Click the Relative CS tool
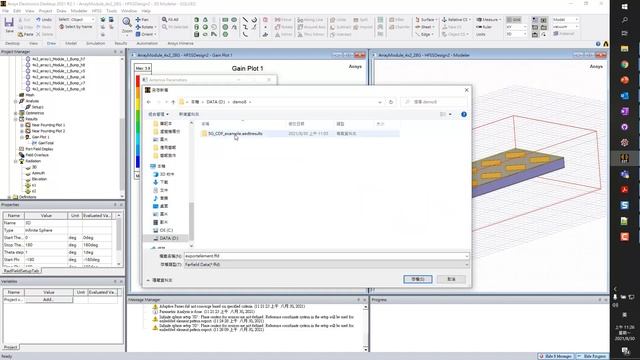Screen dimensions: 640x360 pos(456,20)
